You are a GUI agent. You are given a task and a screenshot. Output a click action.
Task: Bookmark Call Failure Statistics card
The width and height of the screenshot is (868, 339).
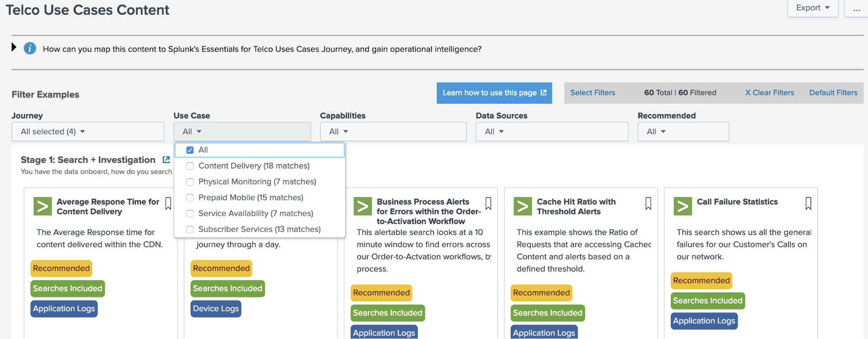tap(809, 203)
